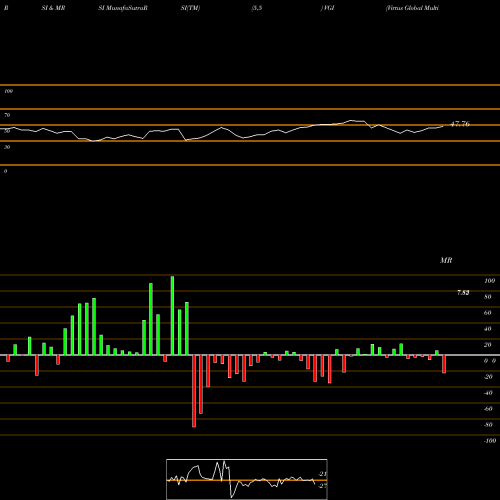Click the 'Virtus Global Multi' title text
This screenshot has width=500, height=500.
tap(412, 8)
